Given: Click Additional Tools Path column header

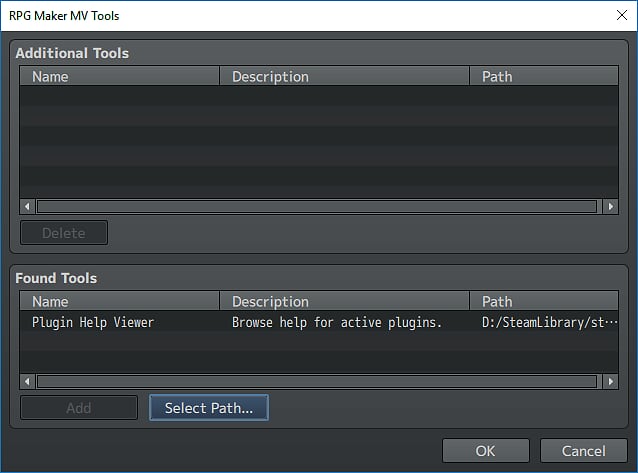Looking at the screenshot, I should pos(544,76).
